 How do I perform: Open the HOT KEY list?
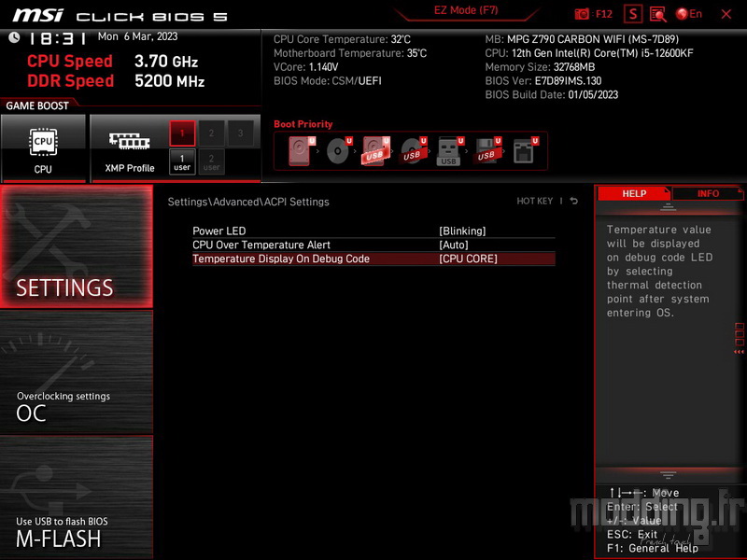(534, 202)
